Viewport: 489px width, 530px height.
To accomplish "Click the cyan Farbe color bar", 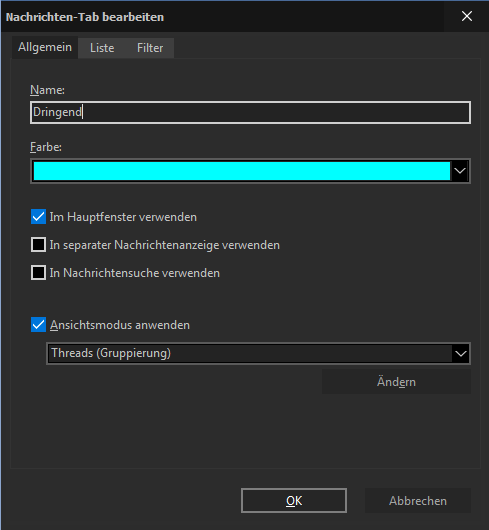I will tap(242, 171).
